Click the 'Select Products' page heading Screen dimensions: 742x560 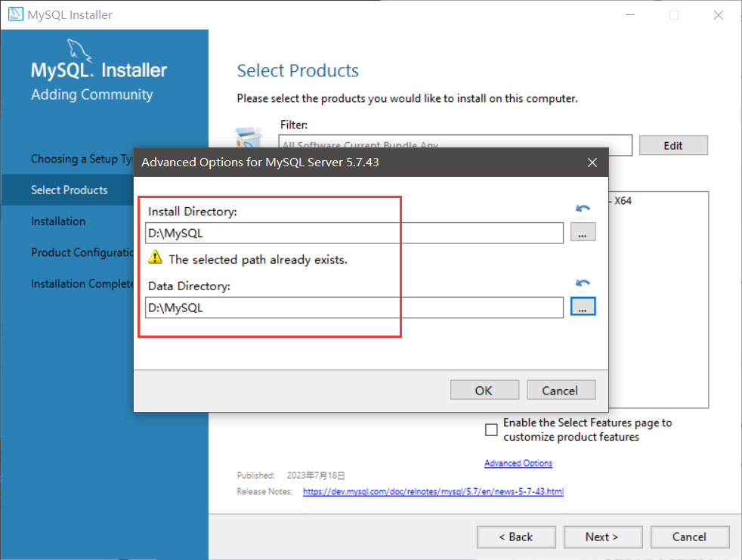(x=298, y=70)
